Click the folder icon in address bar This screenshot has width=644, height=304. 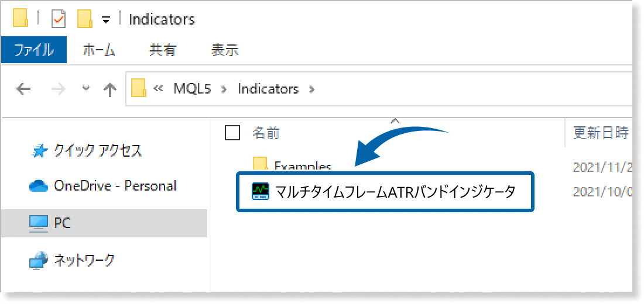click(x=138, y=89)
